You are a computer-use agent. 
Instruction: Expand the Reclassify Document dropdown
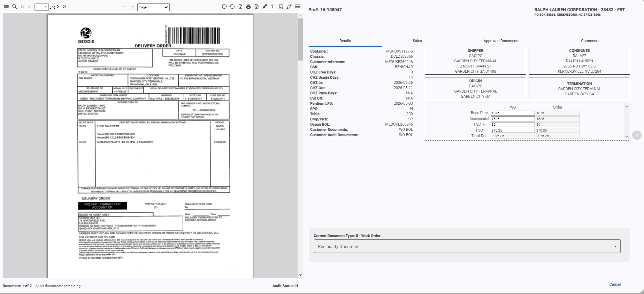[x=467, y=246]
